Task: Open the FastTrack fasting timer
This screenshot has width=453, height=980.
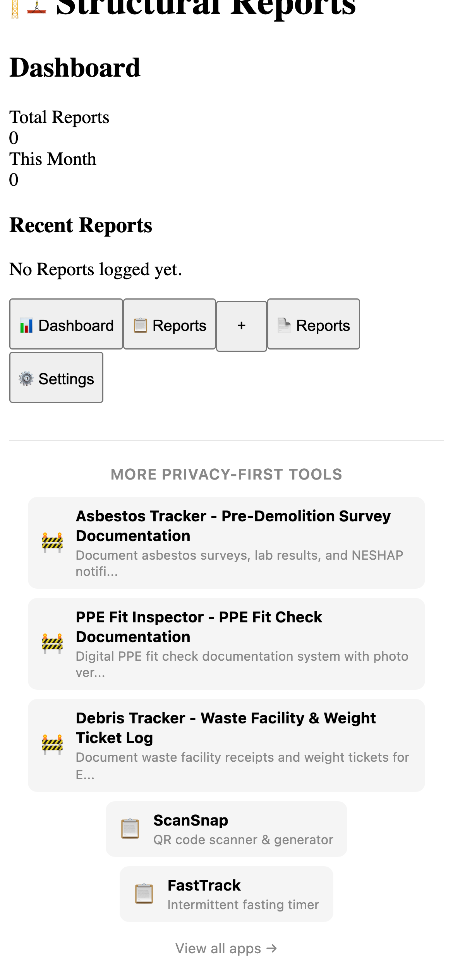Action: tap(226, 894)
